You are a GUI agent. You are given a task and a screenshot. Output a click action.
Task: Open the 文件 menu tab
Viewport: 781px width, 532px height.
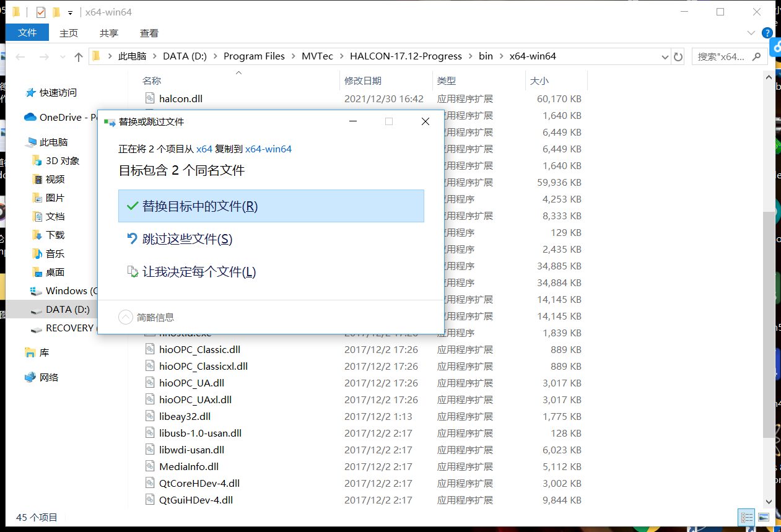click(27, 33)
